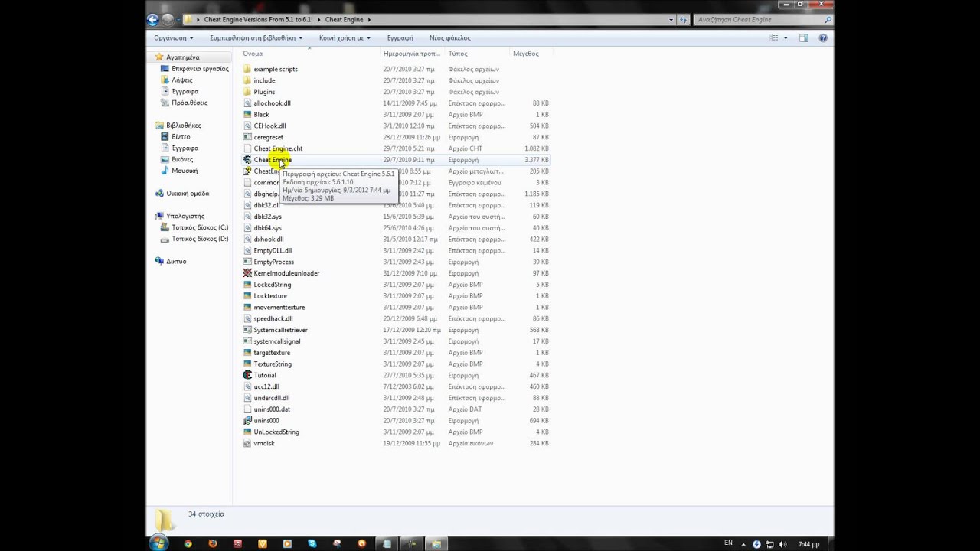Image resolution: width=980 pixels, height=551 pixels.
Task: Sort by the Μέγεθος column header
Action: (526, 54)
